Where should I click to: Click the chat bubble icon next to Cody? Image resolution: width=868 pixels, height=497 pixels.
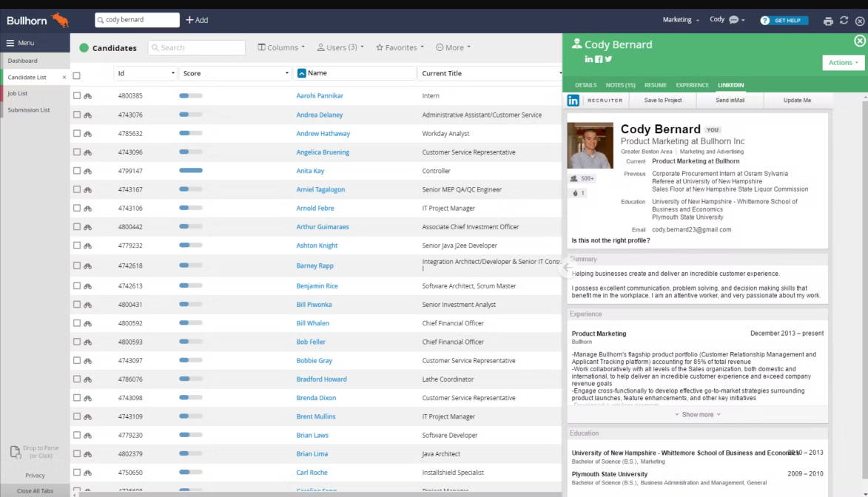coord(734,20)
